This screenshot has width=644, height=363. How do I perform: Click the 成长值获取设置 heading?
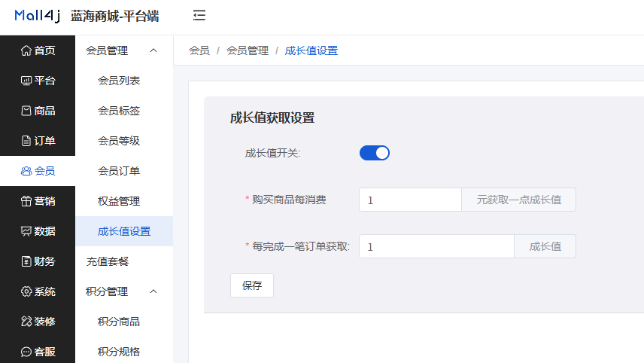(x=272, y=118)
